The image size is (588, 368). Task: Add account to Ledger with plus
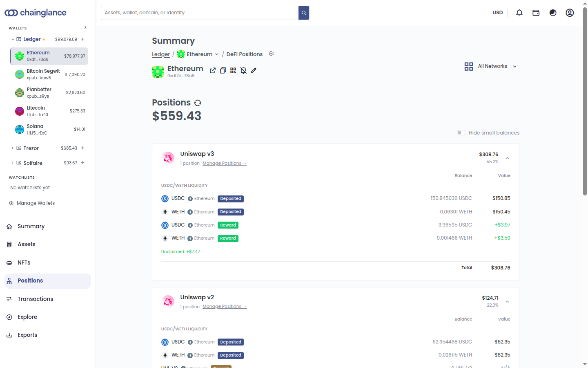[x=82, y=39]
